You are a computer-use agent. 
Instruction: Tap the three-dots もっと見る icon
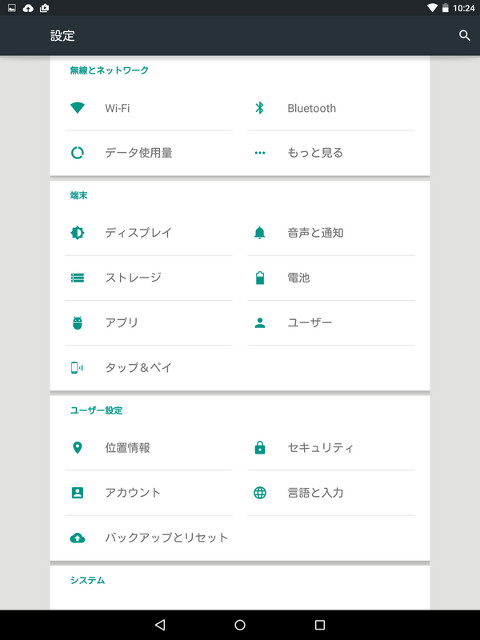click(260, 153)
